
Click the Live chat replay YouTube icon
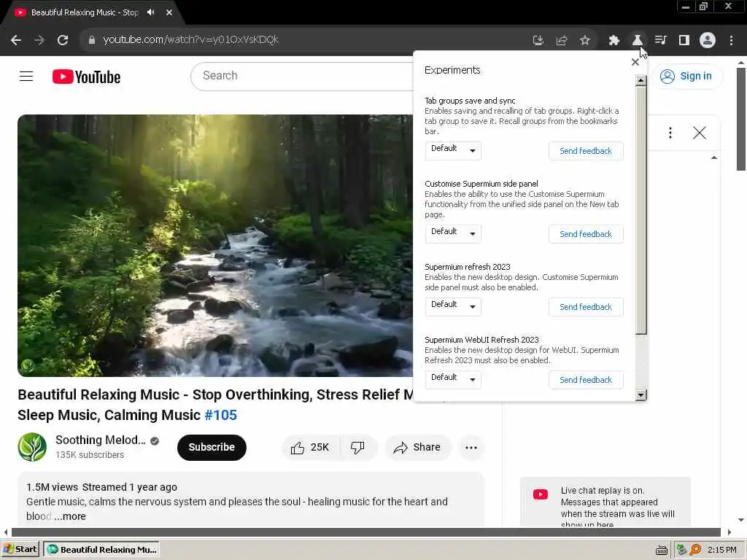click(541, 494)
